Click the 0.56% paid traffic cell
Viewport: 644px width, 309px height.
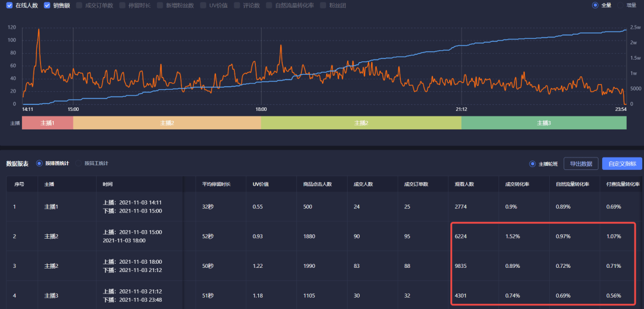point(614,295)
